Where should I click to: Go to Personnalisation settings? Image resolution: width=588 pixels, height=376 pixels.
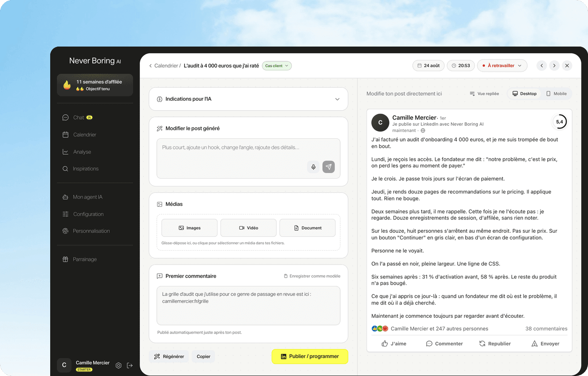pyautogui.click(x=86, y=231)
